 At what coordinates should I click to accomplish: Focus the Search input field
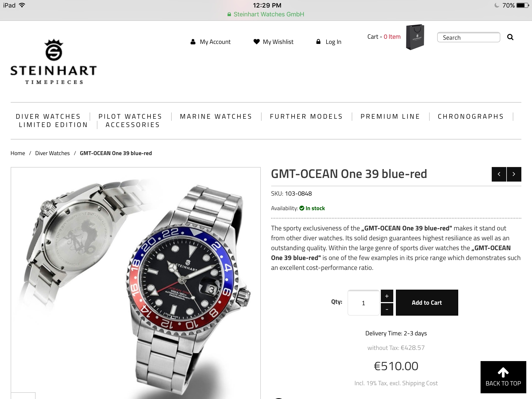click(469, 37)
